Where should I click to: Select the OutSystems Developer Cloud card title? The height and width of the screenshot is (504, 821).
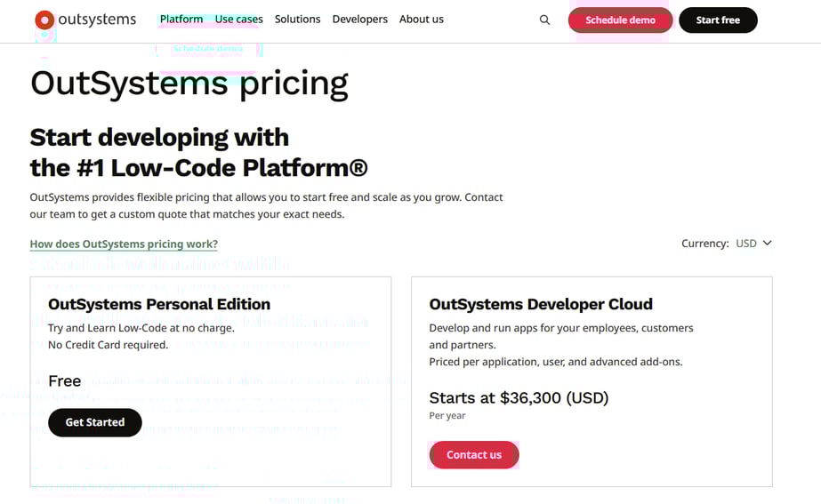540,304
